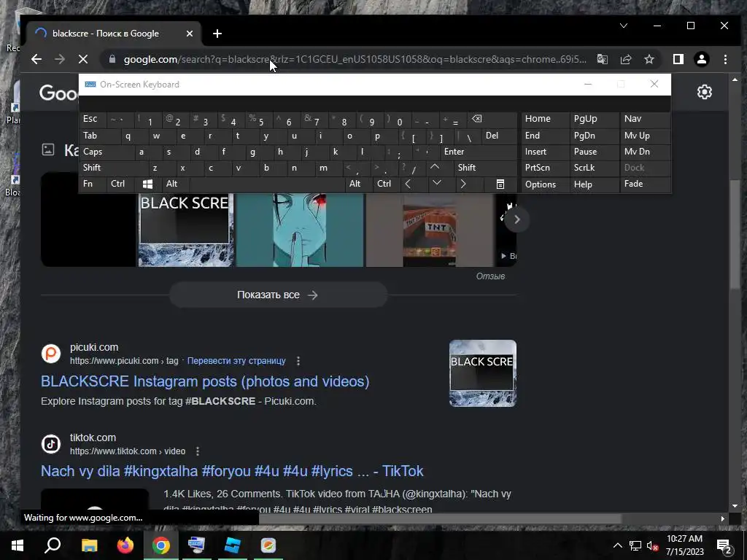Open Windows Start menu
Image resolution: width=747 pixels, height=560 pixels.
(18, 545)
